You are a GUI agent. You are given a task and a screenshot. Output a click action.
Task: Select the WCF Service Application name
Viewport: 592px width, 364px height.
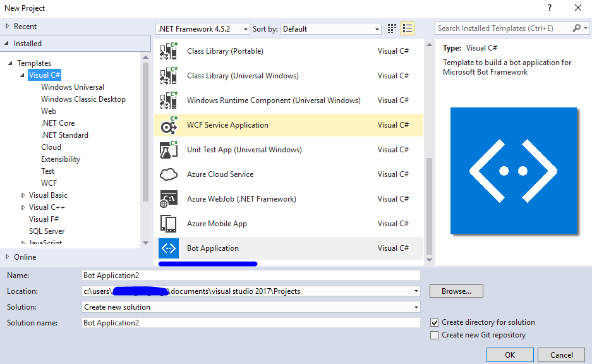coord(227,125)
